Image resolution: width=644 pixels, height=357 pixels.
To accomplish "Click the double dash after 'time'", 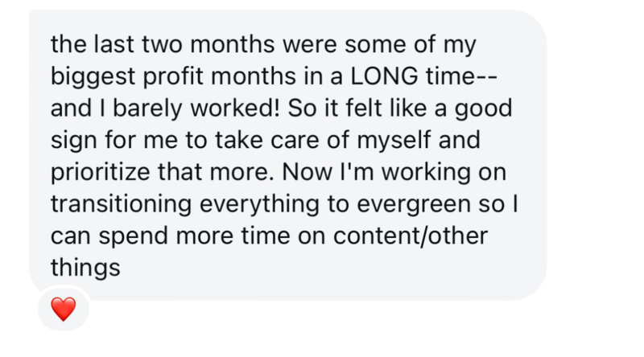I will click(x=487, y=77).
